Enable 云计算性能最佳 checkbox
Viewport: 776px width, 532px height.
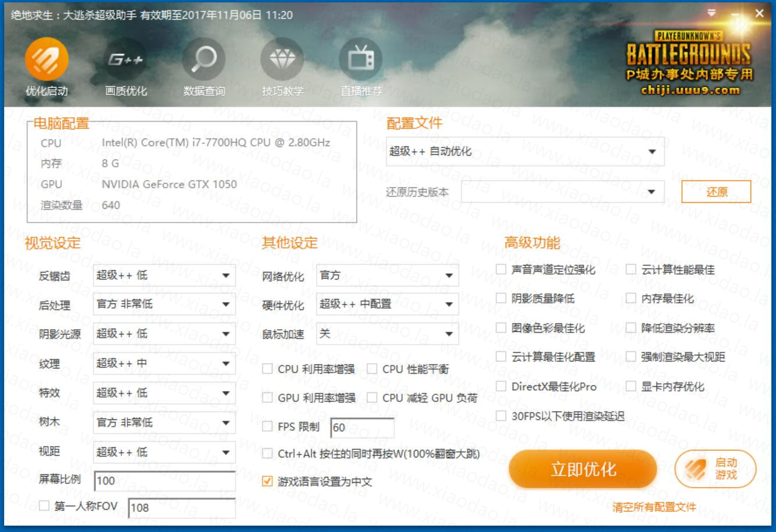pos(631,269)
